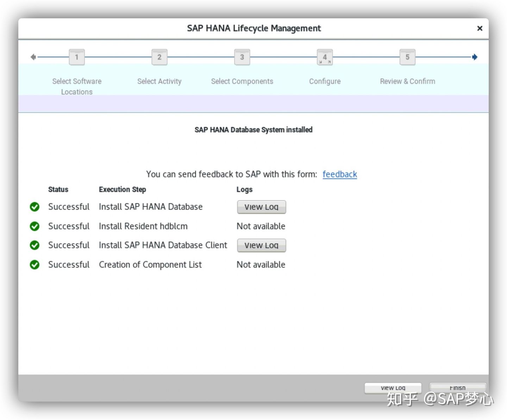This screenshot has height=420, width=507.
Task: Click 'SAP HANA Database System installed' heading
Action: (x=254, y=130)
